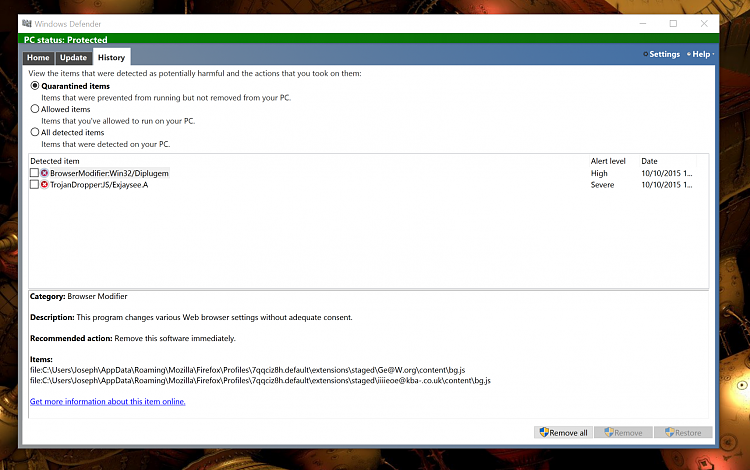Check the box for TrojanDropper:JS/Exjaysee.A

(x=34, y=185)
